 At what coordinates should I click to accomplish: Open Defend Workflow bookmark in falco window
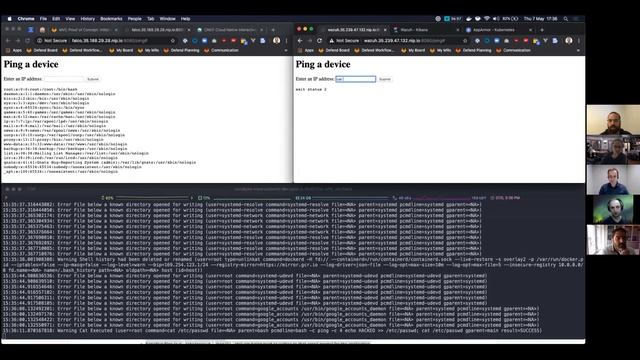click(82, 50)
